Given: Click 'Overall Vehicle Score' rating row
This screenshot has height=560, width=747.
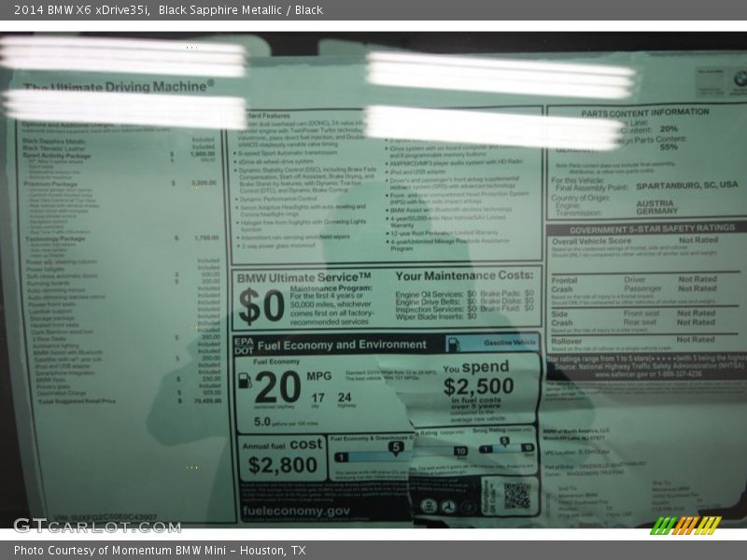Looking at the screenshot, I should 635,241.
